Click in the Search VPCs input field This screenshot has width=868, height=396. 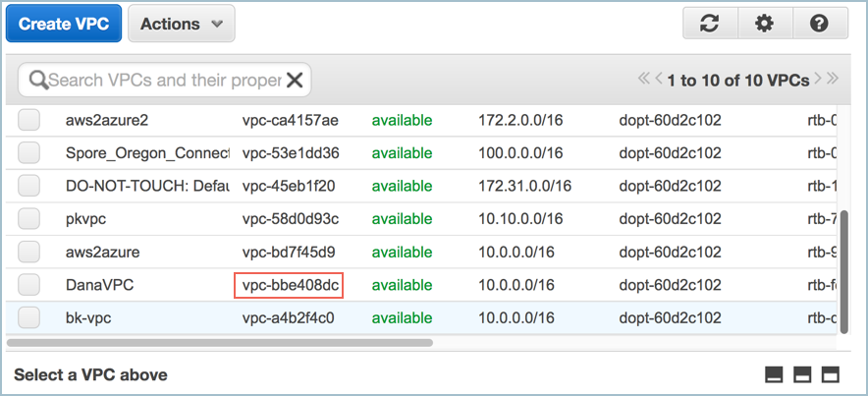click(164, 80)
